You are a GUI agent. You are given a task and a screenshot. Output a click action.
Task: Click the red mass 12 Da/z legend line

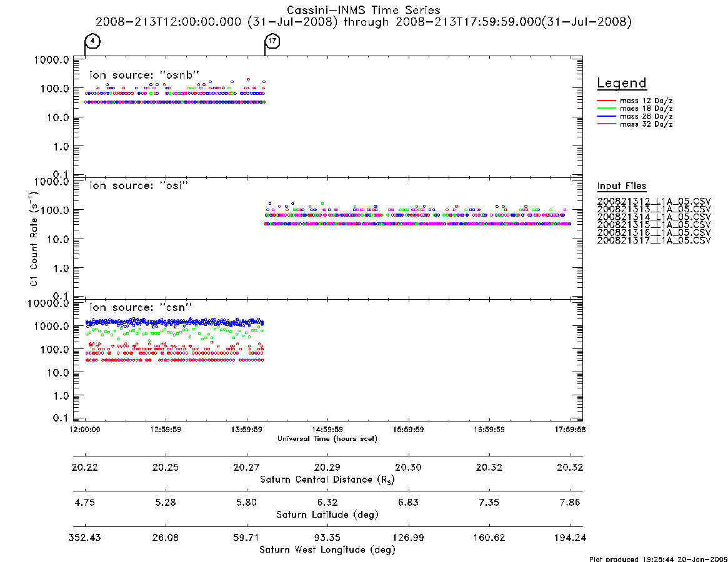[606, 101]
